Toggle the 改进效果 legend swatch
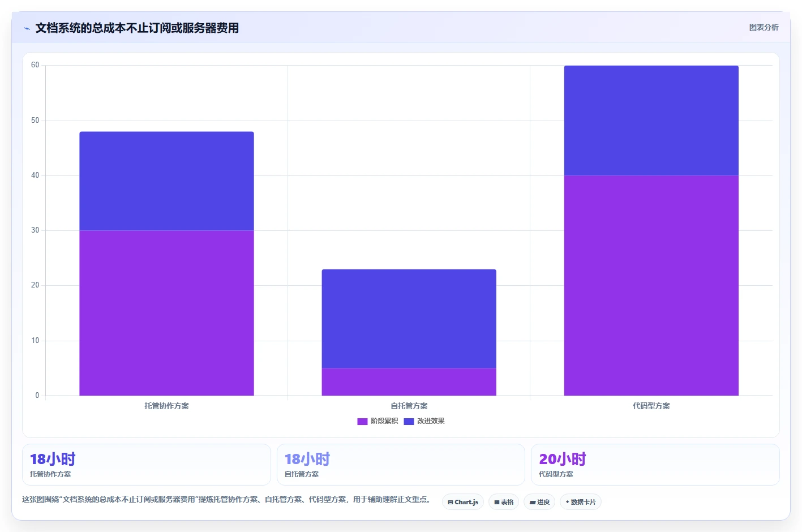802x532 pixels. tap(409, 421)
